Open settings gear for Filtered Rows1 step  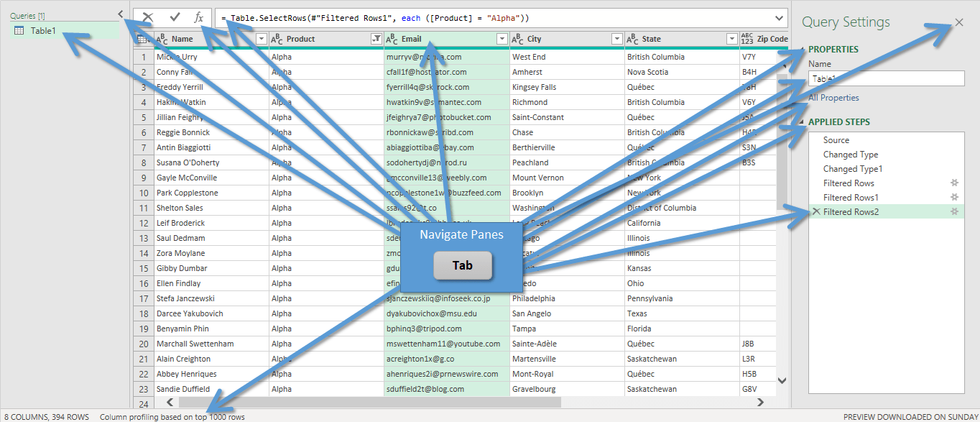coord(954,197)
